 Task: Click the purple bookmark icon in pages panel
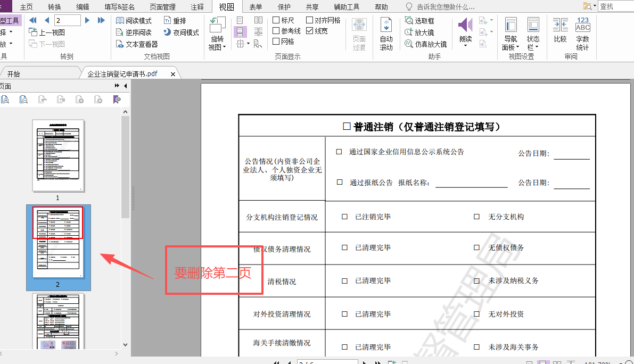(x=117, y=100)
